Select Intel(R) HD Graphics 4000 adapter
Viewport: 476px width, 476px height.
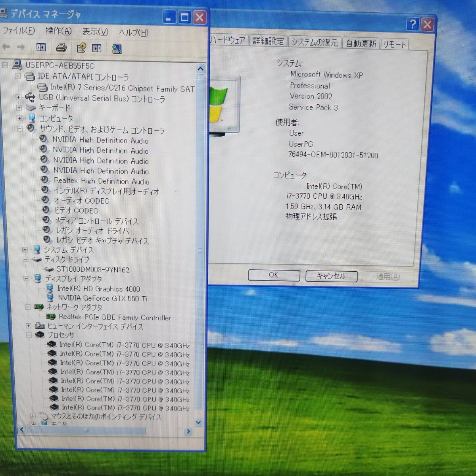click(98, 289)
